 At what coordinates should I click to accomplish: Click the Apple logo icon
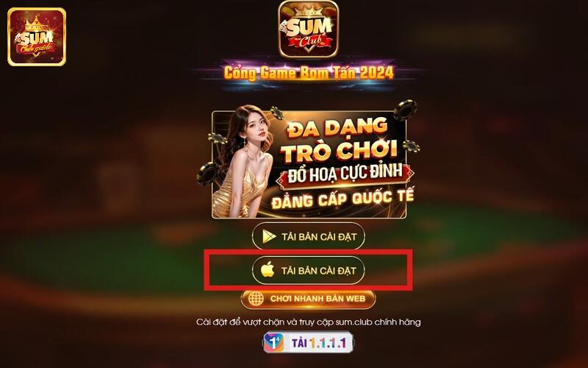(x=268, y=269)
